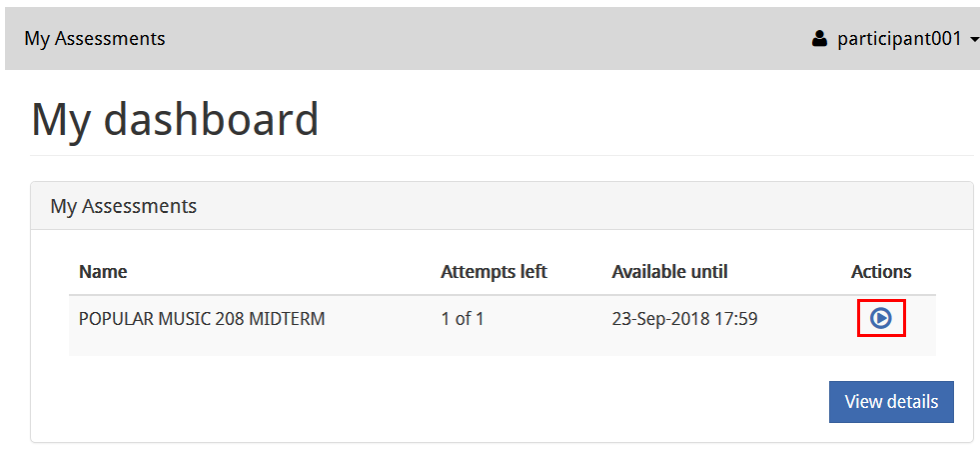Click empty panel area left of View details
The height and width of the screenshot is (449, 980).
click(430, 402)
